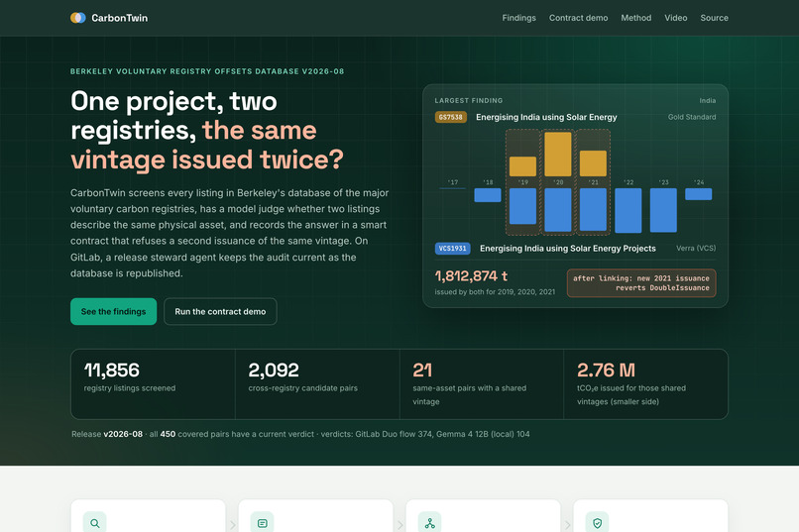Viewport: 799px width, 532px height.
Task: Click the 'Gold Standard' registry label
Action: pos(692,117)
